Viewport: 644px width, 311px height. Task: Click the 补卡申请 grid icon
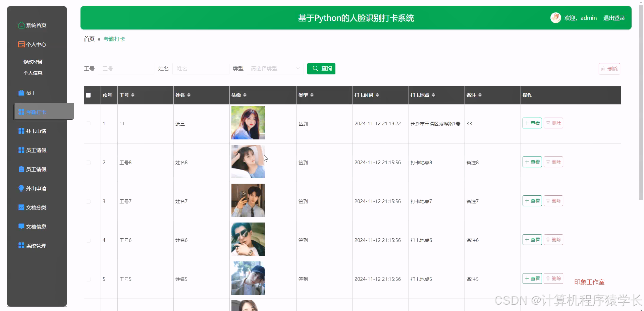pyautogui.click(x=21, y=131)
